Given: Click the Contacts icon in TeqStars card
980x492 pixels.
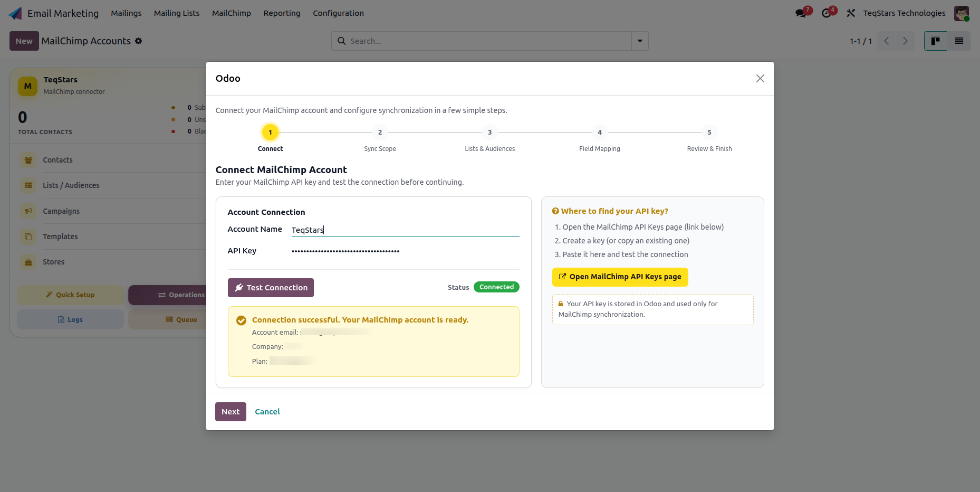Looking at the screenshot, I should [28, 160].
